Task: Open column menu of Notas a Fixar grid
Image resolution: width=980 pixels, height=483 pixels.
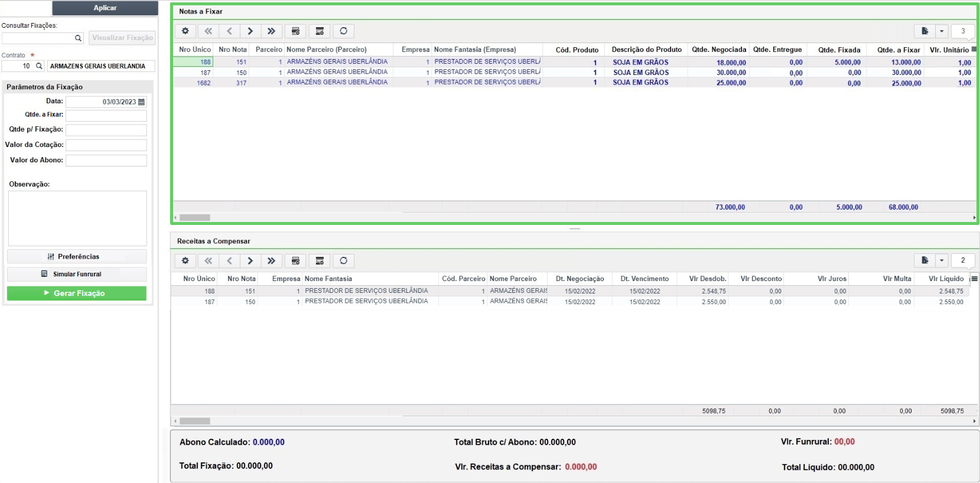Action: click(974, 50)
